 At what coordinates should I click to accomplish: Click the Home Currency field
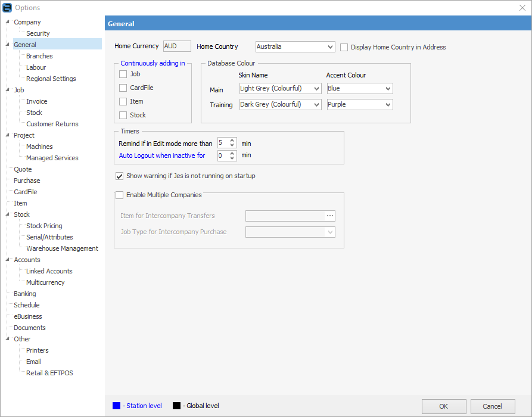pyautogui.click(x=177, y=46)
